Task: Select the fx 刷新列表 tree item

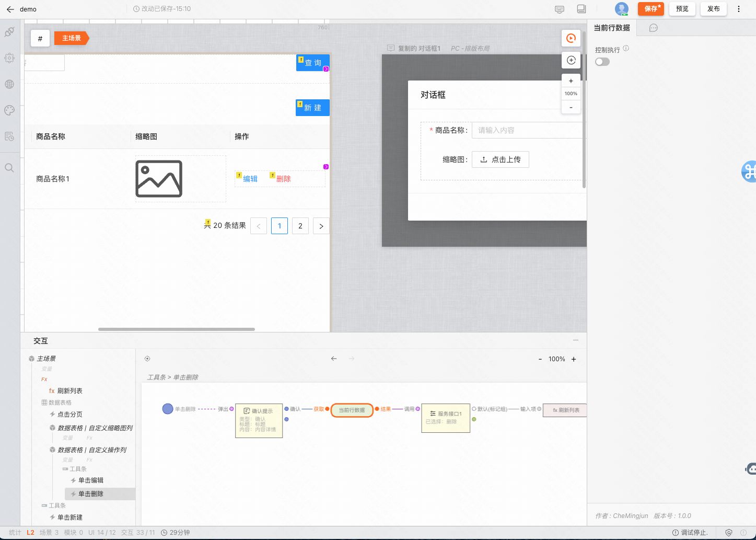Action: [66, 391]
